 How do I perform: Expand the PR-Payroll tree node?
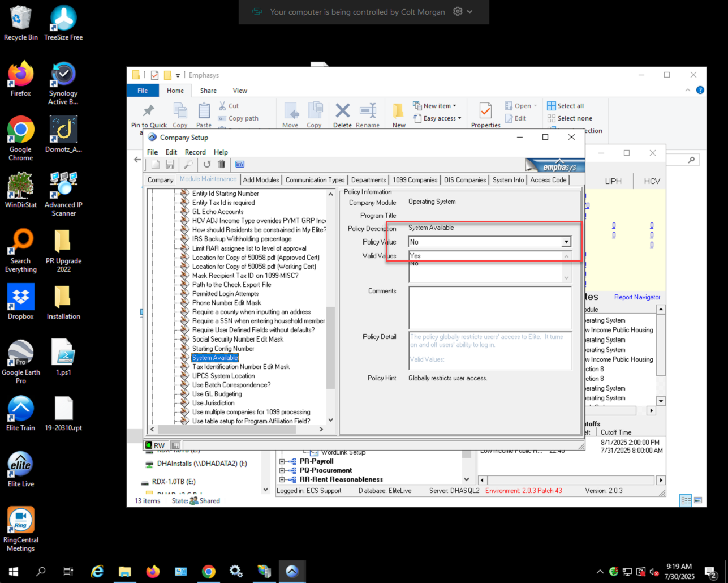(x=282, y=461)
